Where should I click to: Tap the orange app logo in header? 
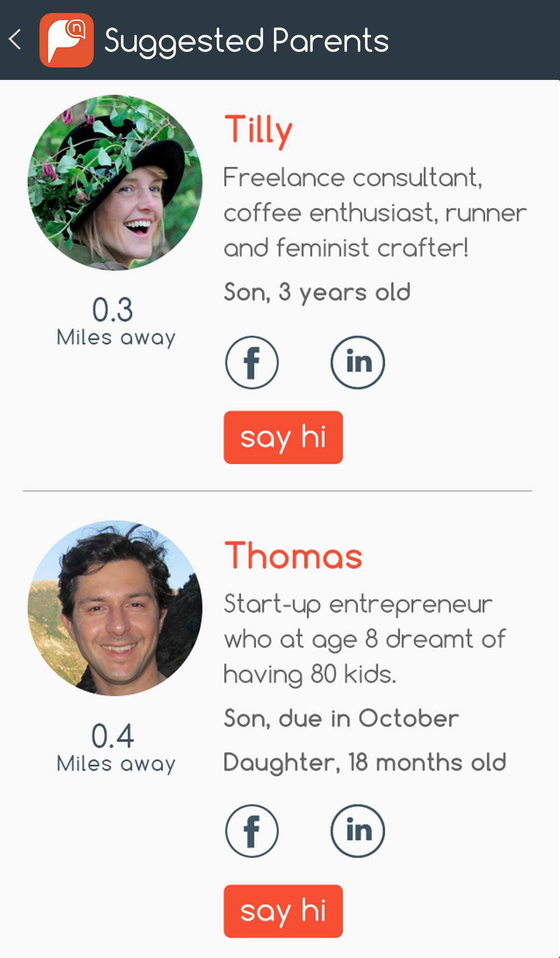click(66, 40)
